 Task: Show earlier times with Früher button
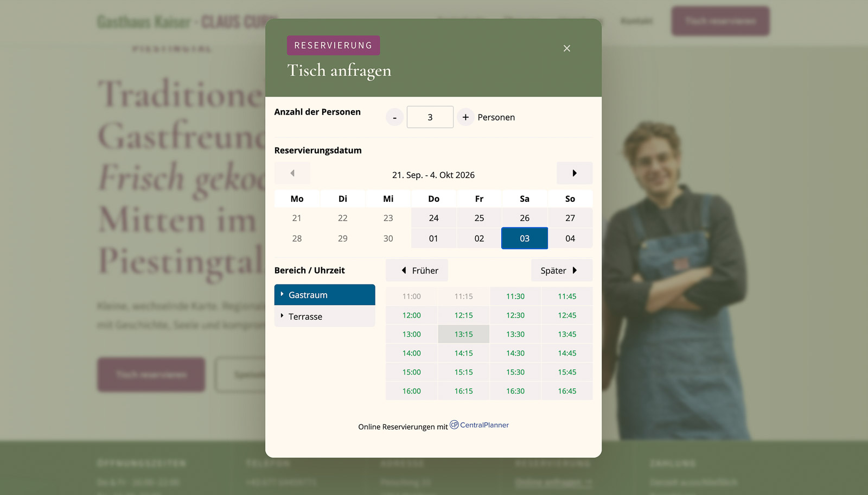click(417, 270)
